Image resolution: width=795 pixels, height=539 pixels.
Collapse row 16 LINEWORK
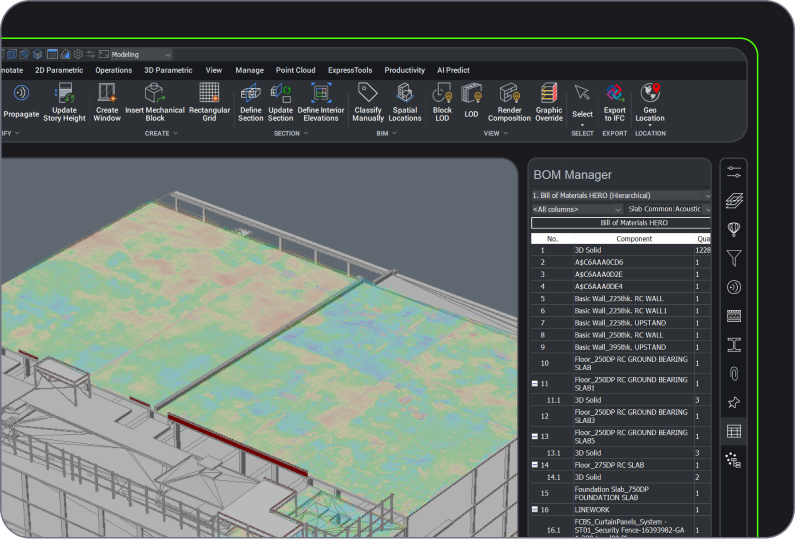pyautogui.click(x=534, y=509)
